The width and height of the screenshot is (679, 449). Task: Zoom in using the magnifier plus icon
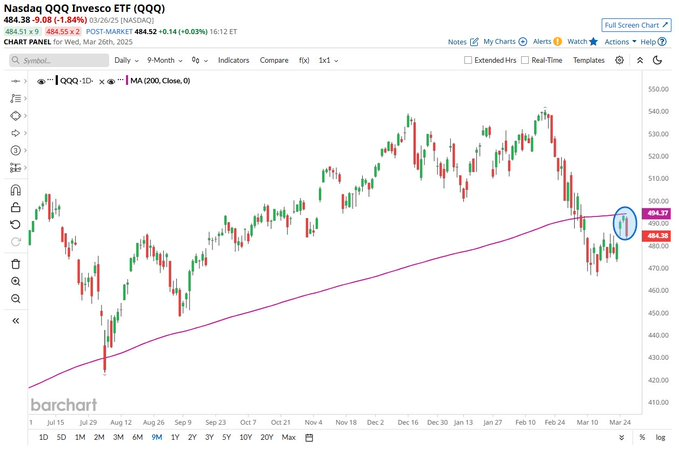click(15, 282)
